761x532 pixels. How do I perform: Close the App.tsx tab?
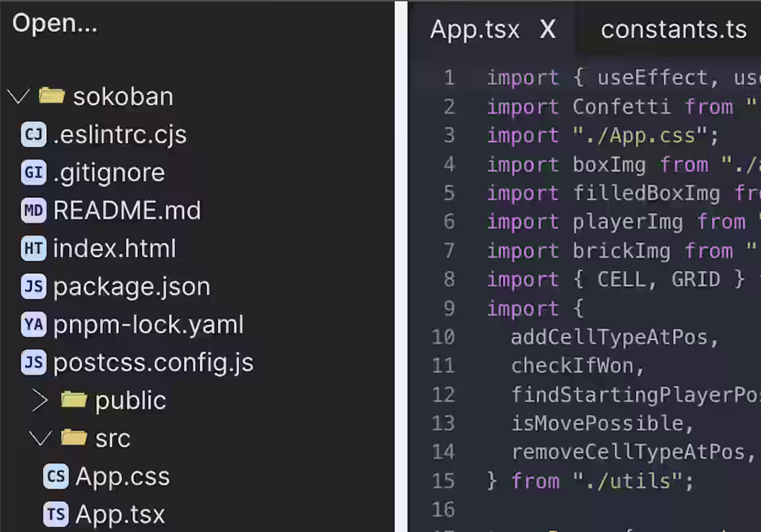548,29
